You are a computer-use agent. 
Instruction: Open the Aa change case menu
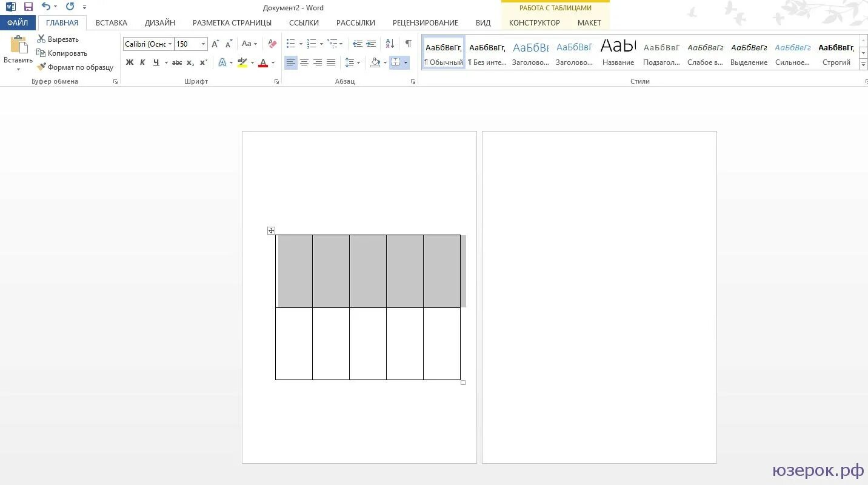click(x=249, y=44)
